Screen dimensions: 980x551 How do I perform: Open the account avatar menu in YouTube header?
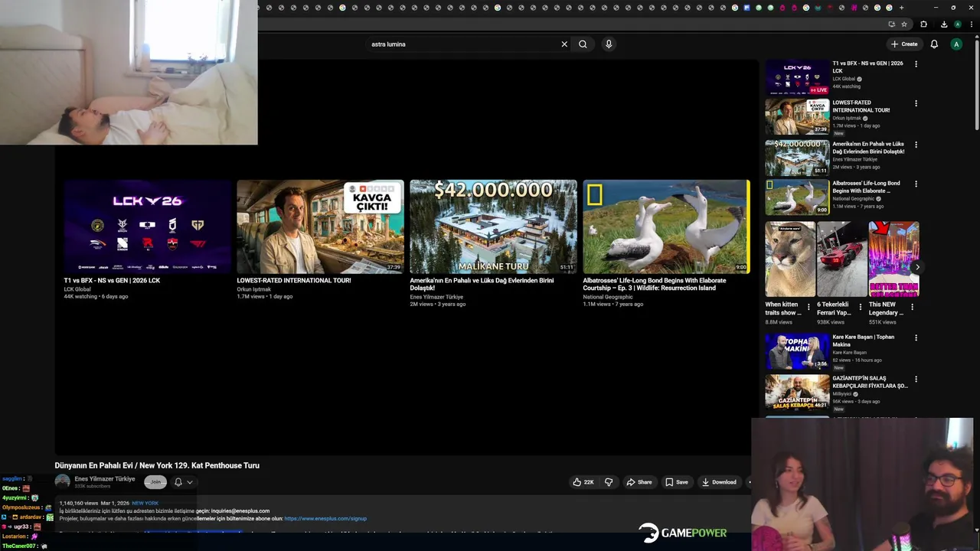pos(956,44)
